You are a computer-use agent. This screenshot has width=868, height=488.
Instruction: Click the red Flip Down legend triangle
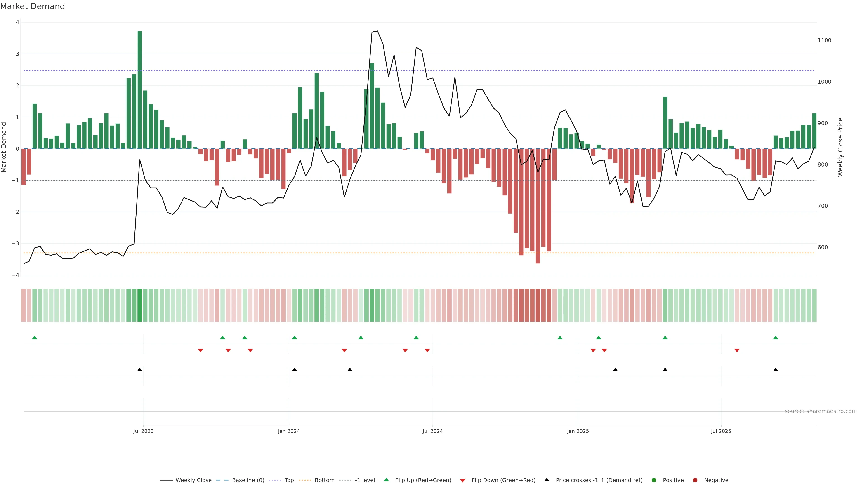463,480
